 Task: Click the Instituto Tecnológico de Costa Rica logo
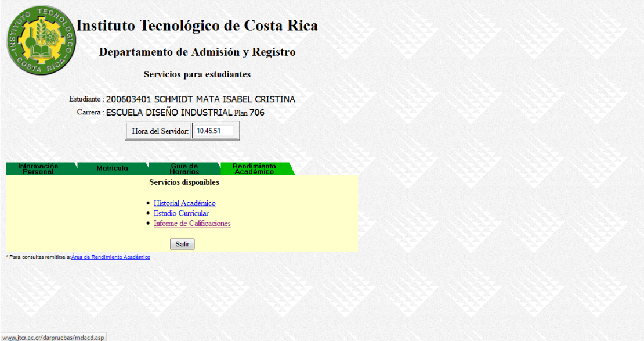pos(41,40)
